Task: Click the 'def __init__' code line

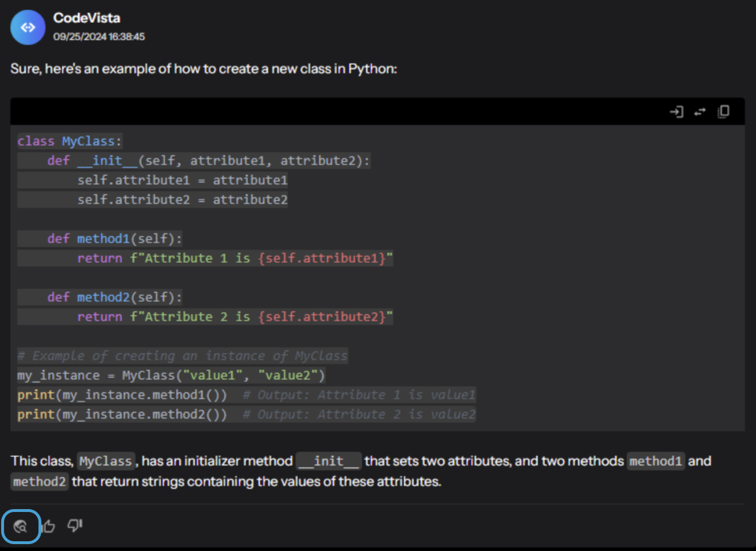Action: click(194, 161)
